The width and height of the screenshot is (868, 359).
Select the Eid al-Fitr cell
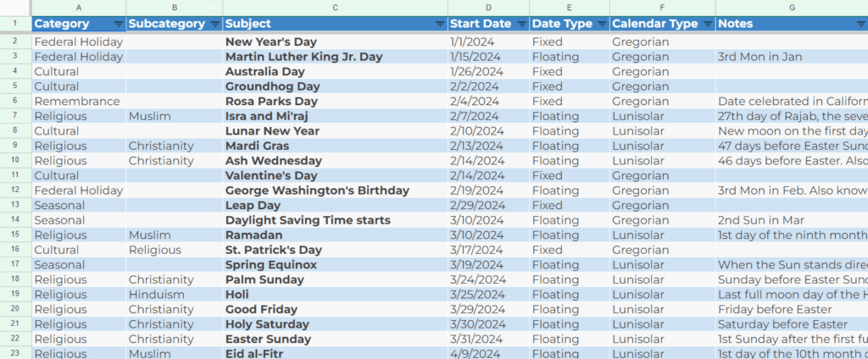tap(336, 353)
